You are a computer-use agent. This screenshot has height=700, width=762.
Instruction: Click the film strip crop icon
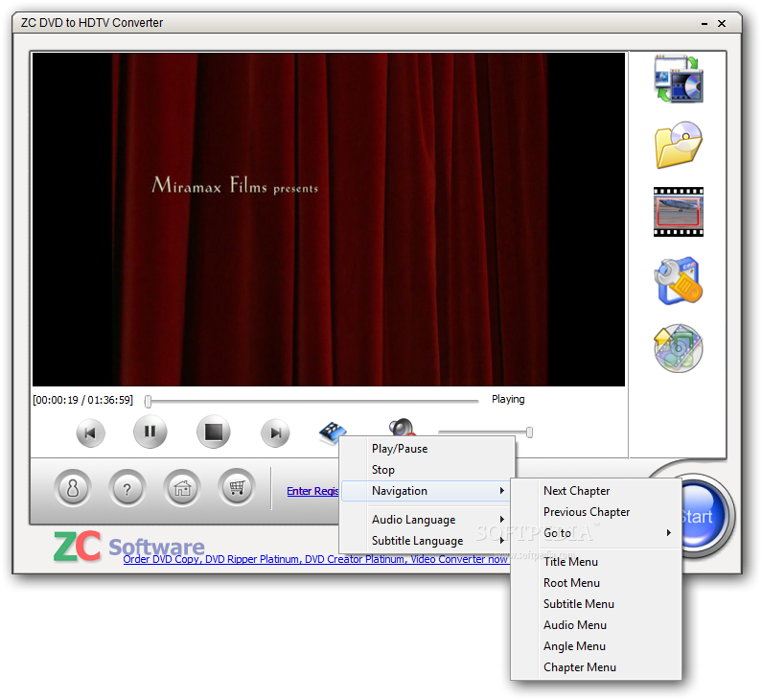[x=679, y=212]
